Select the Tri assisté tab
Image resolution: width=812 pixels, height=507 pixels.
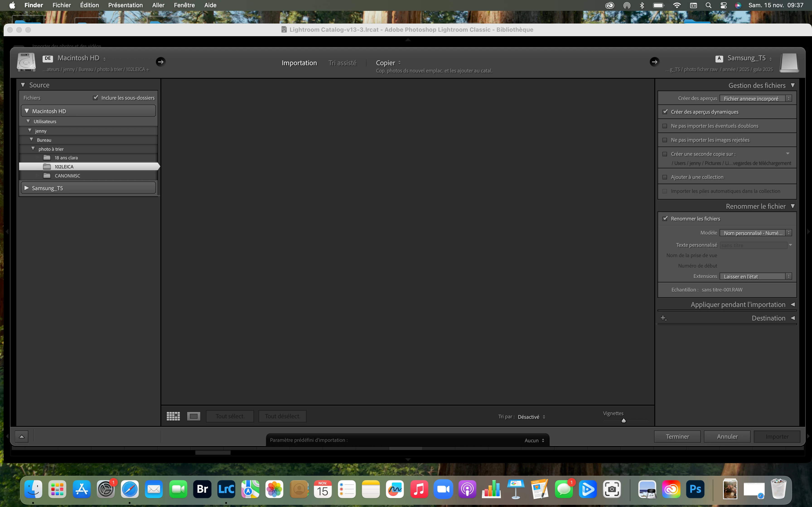pos(342,63)
